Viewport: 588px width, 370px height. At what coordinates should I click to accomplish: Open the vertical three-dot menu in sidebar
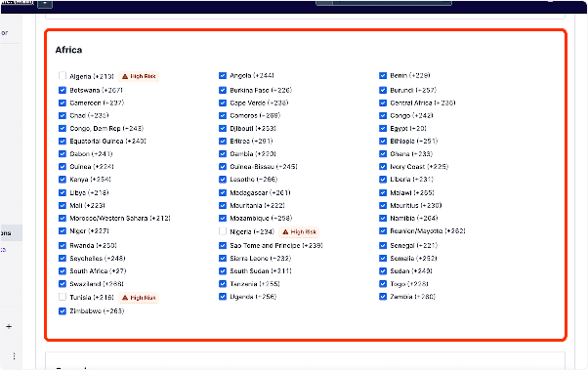point(14,356)
